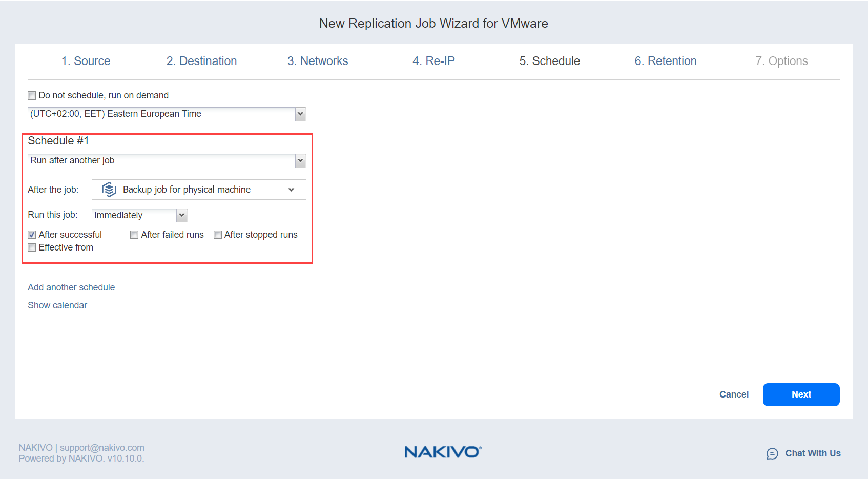Click the NAKIVO logo in the footer

(443, 452)
